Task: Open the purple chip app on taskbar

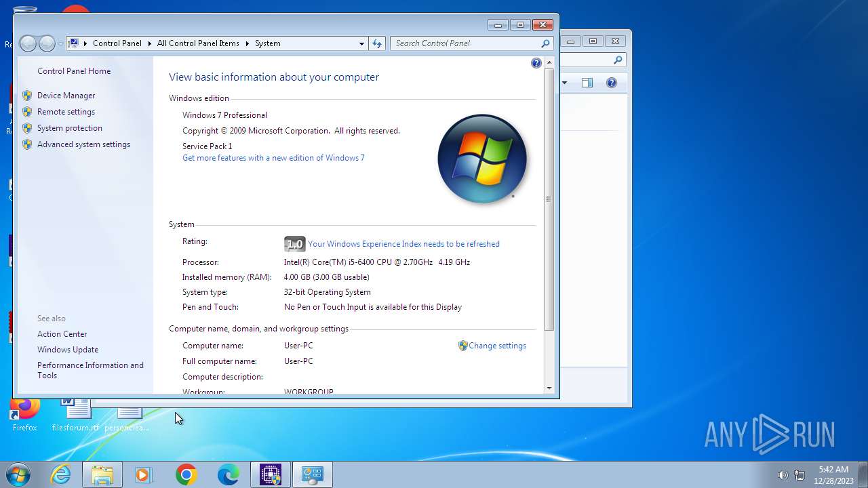Action: click(271, 475)
